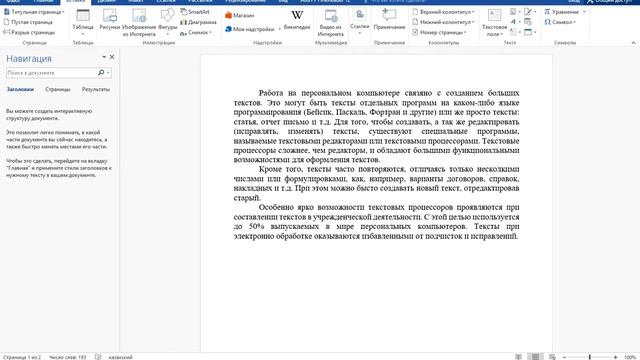The image size is (640, 360).
Task: Insert Пустая страница blank page
Action: (28, 22)
